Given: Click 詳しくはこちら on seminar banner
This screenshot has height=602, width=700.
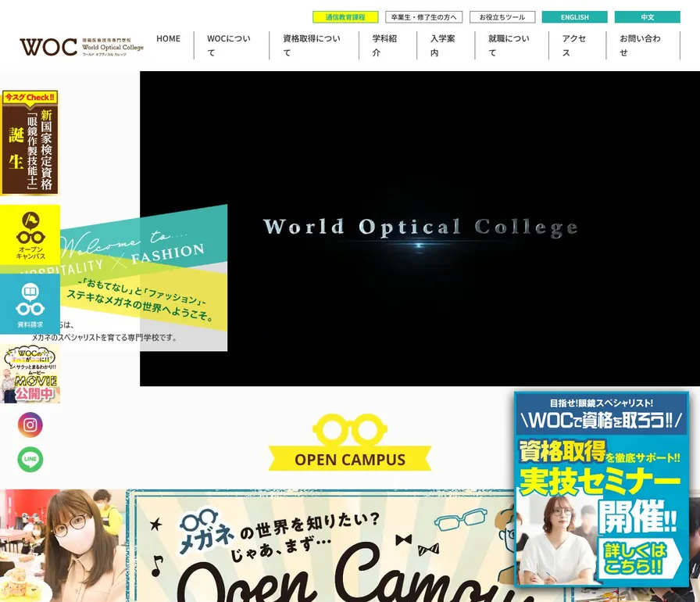Looking at the screenshot, I should click(x=638, y=558).
